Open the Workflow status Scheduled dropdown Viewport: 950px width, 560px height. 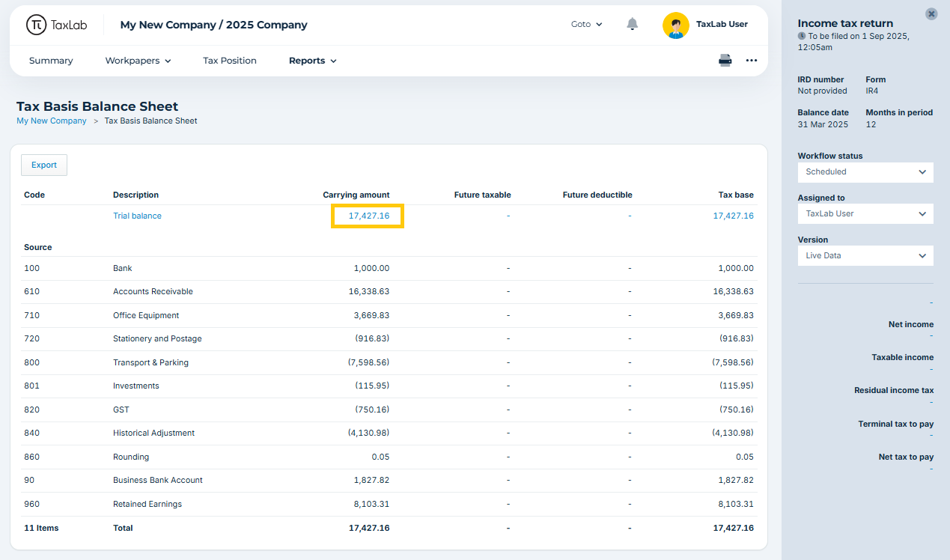tap(865, 171)
